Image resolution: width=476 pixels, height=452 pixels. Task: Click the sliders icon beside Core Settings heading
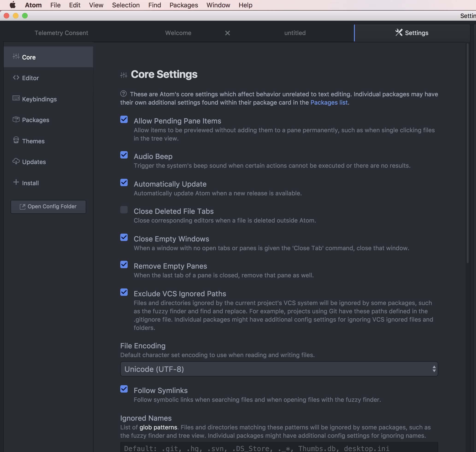tap(124, 75)
